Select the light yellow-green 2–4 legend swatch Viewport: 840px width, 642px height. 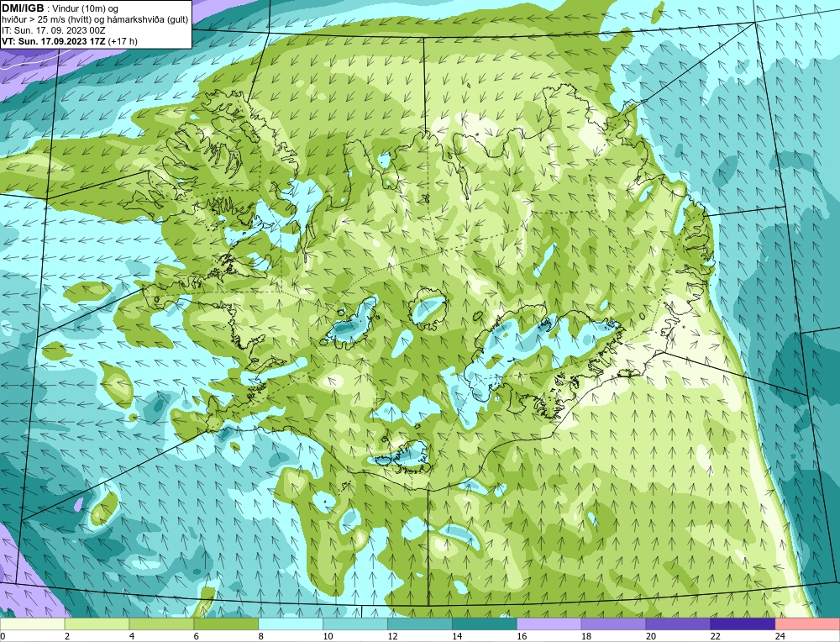coord(97,624)
